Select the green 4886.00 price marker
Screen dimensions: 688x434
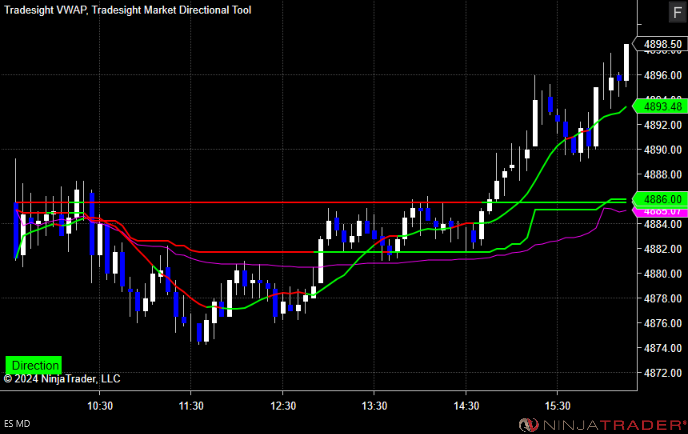(659, 199)
